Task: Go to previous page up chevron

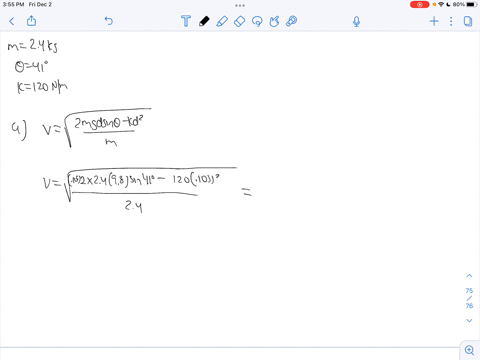Action: [x=469, y=276]
